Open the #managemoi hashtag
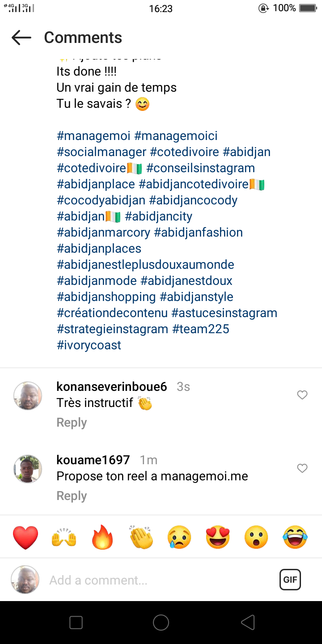The width and height of the screenshot is (322, 644). coord(93,136)
